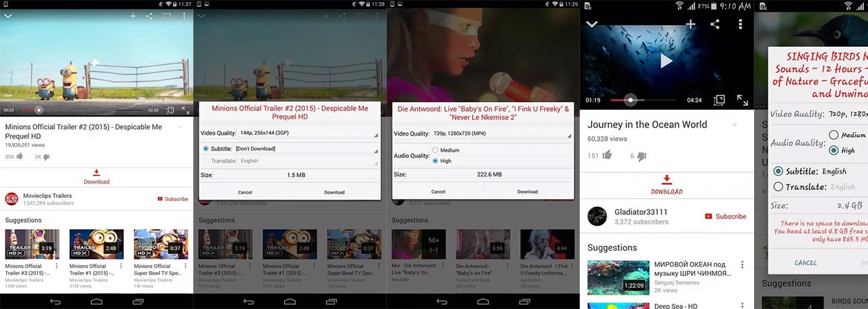
Task: Tap the red Download button under Minions trailer
Action: 96,177
